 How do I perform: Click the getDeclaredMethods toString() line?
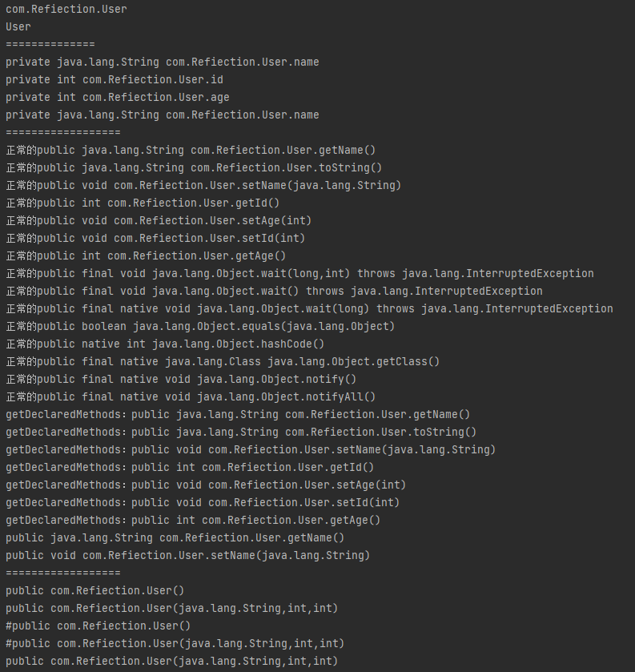tap(241, 432)
